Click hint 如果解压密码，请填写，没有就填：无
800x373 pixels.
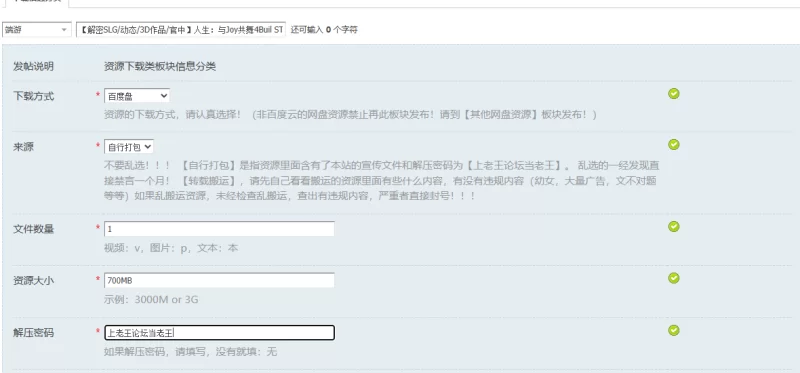[190, 352]
